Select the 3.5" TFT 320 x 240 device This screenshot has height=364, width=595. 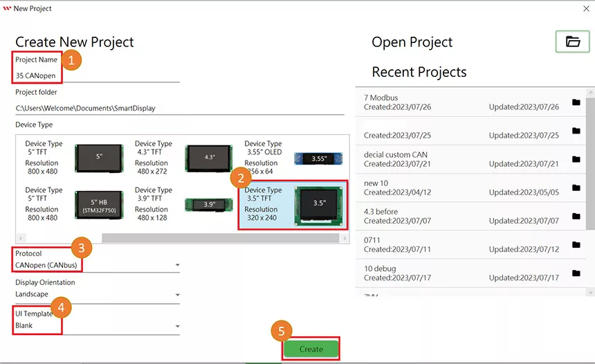click(x=292, y=205)
